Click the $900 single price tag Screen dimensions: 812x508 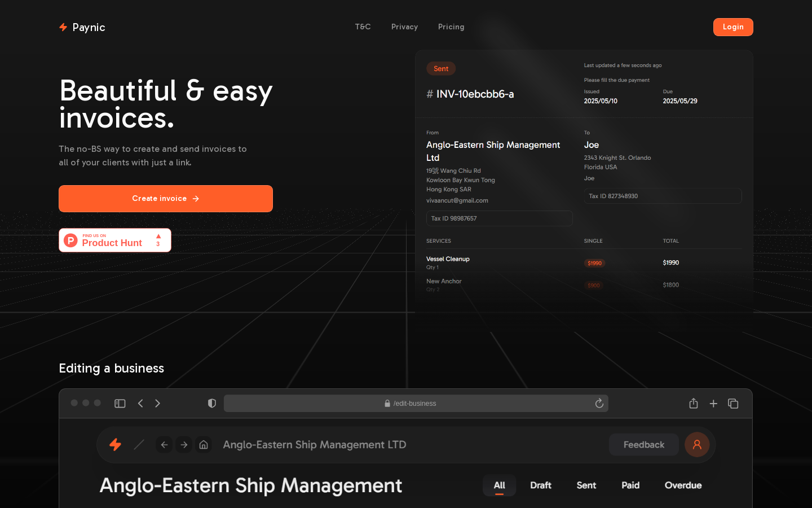(594, 286)
